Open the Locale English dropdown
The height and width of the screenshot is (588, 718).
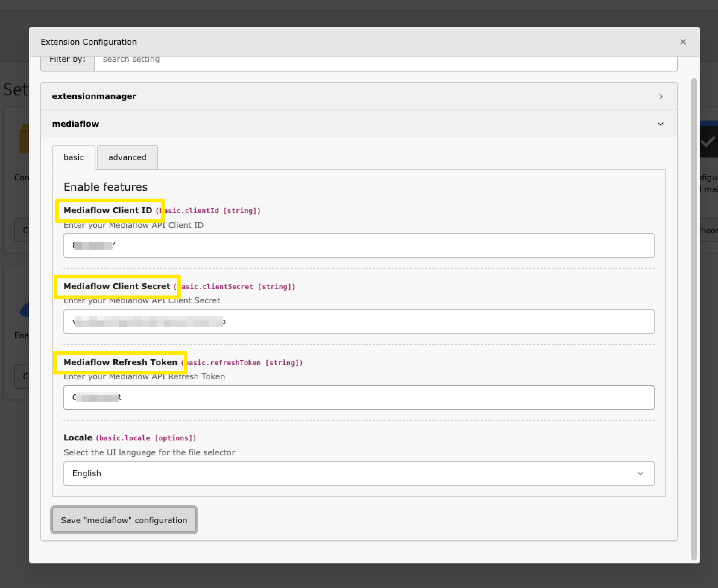359,474
